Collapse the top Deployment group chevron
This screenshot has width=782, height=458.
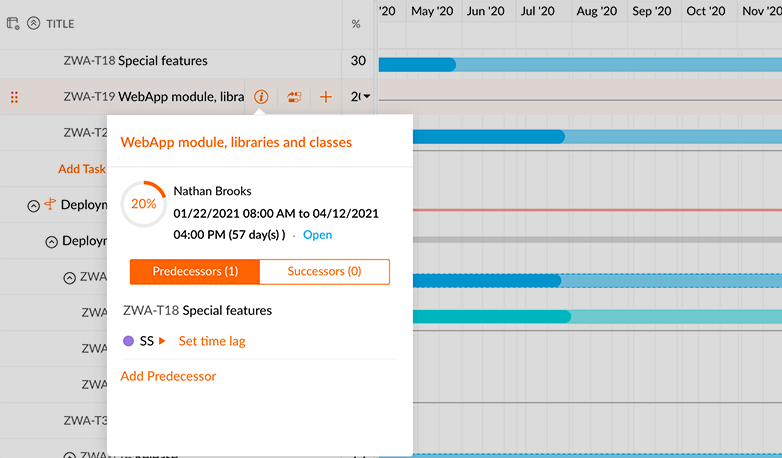33,206
